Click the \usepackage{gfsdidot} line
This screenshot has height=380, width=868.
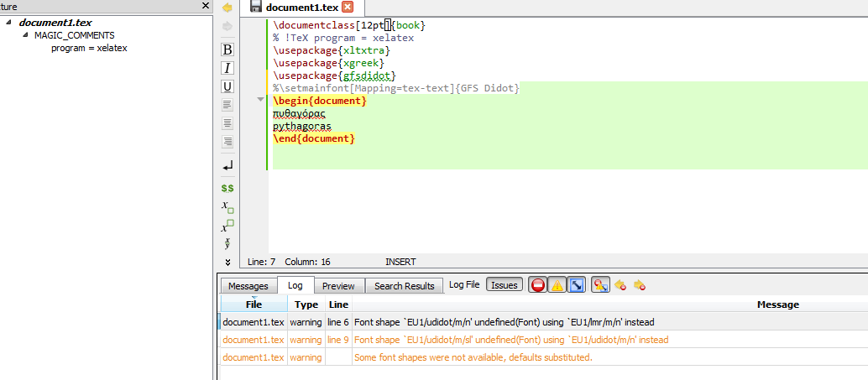tap(334, 75)
